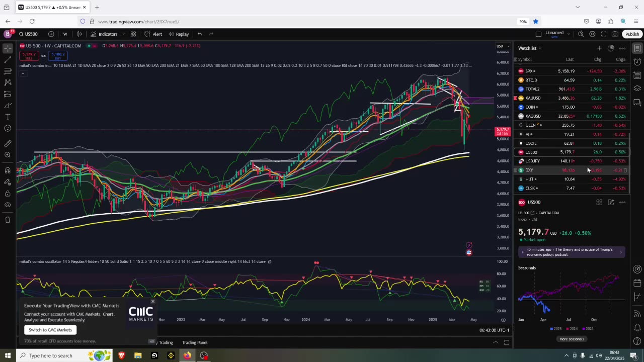Click the More seasonals button

click(572, 339)
